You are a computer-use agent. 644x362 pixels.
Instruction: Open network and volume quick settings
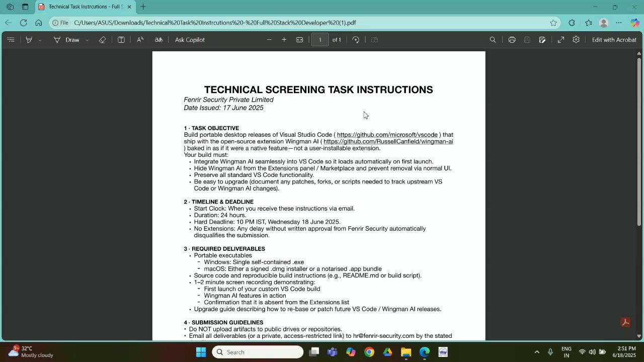click(x=592, y=352)
